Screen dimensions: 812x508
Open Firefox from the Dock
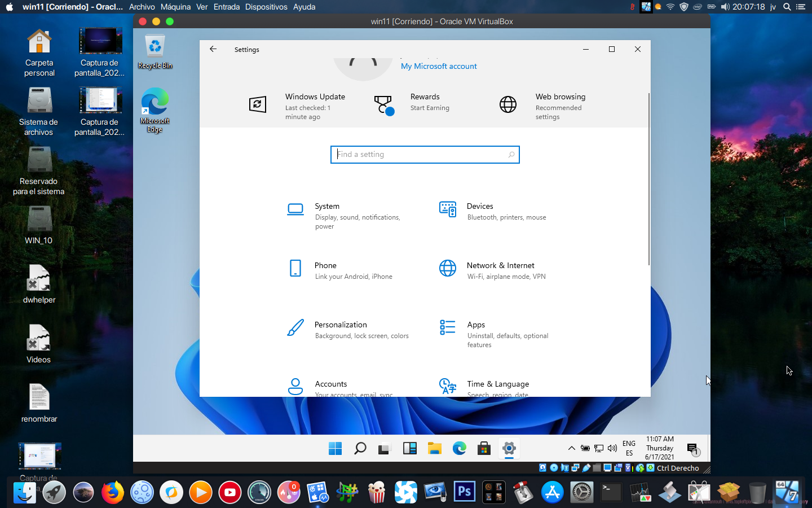pyautogui.click(x=113, y=492)
